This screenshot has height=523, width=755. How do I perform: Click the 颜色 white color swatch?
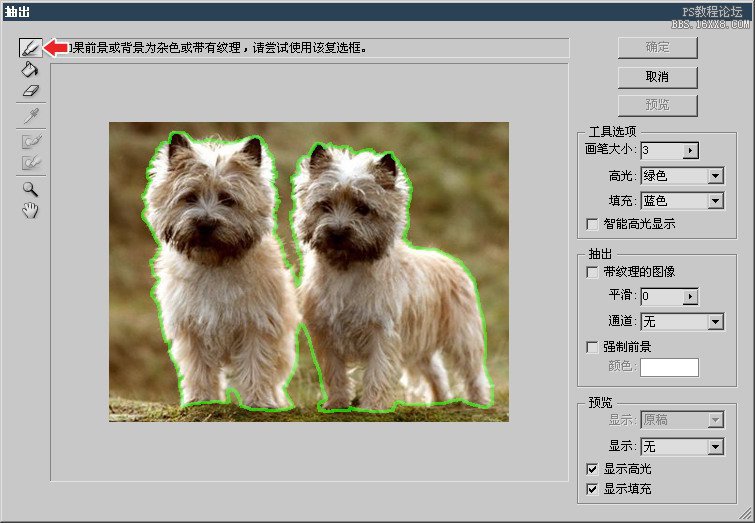(669, 367)
